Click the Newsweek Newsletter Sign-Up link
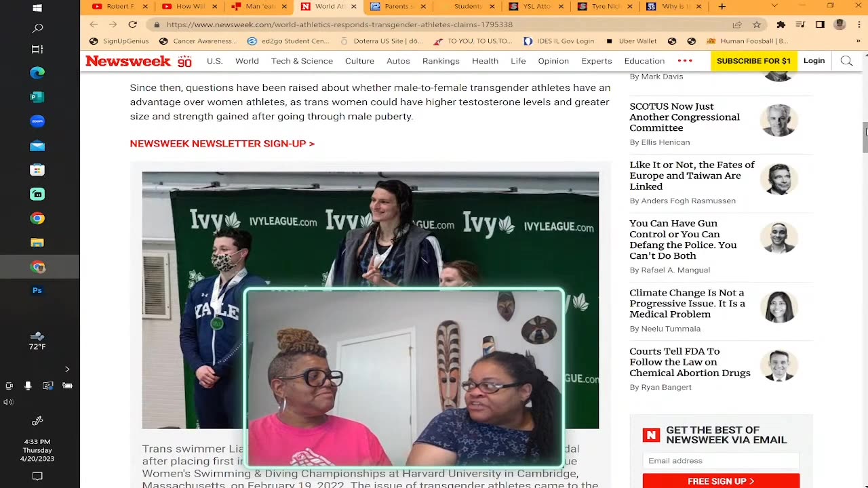This screenshot has width=868, height=488. [222, 144]
